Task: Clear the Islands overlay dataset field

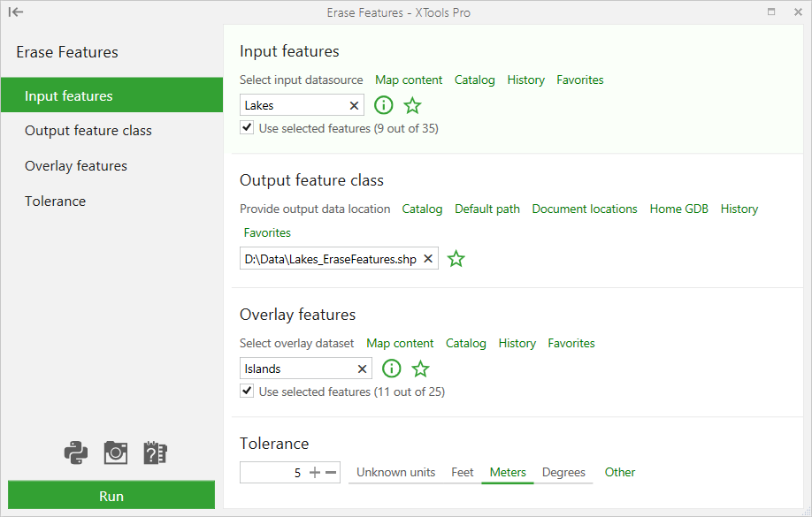Action: (362, 369)
